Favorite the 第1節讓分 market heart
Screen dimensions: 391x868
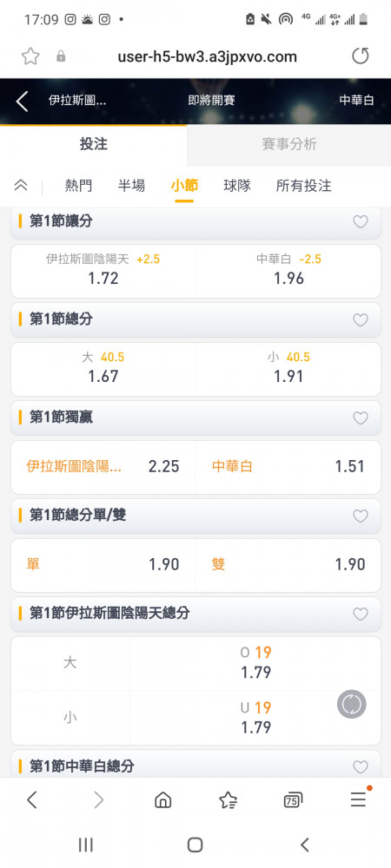coord(361,222)
